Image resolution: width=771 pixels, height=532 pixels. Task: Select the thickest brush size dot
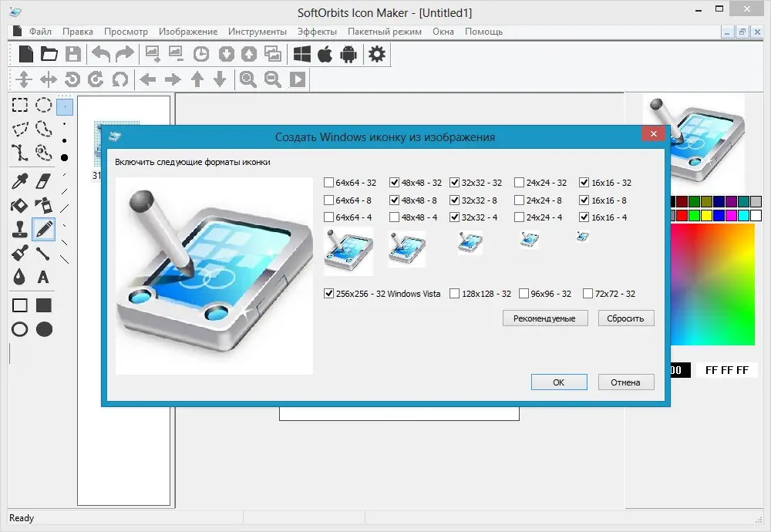[65, 158]
